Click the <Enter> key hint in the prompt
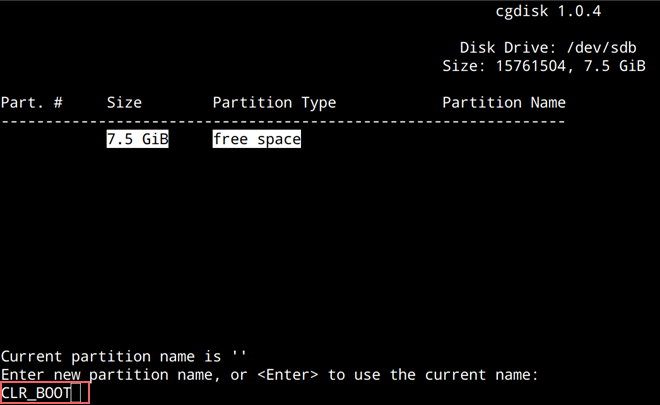660x405 pixels. (x=287, y=375)
